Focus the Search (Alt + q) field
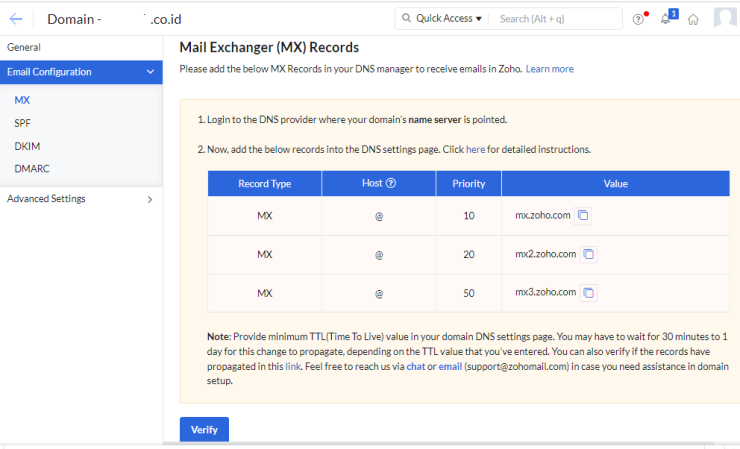The width and height of the screenshot is (740, 449). coord(555,19)
